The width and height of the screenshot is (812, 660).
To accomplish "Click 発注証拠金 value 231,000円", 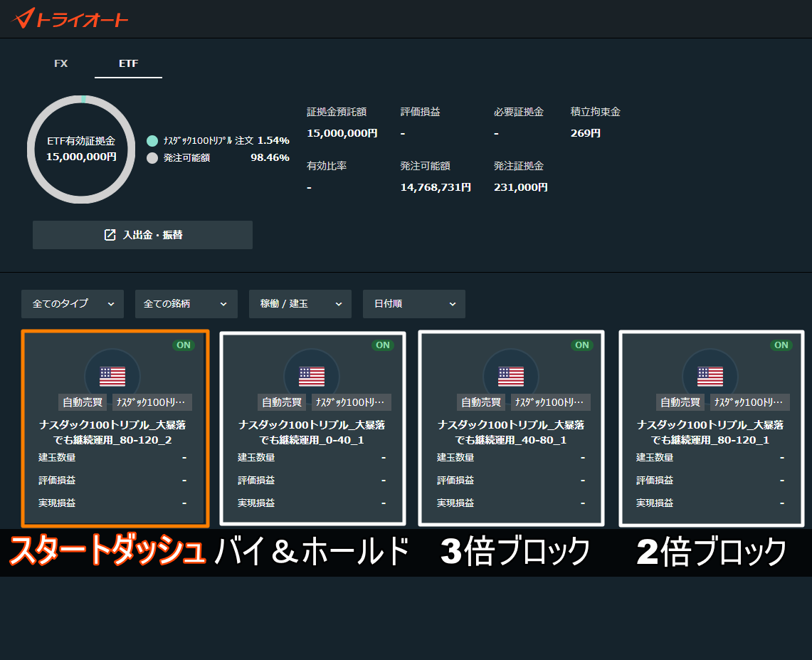I will [520, 187].
